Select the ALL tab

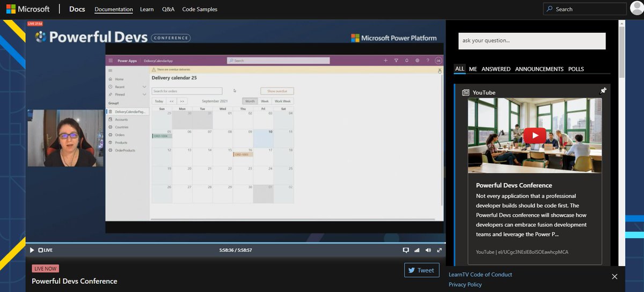pos(459,69)
